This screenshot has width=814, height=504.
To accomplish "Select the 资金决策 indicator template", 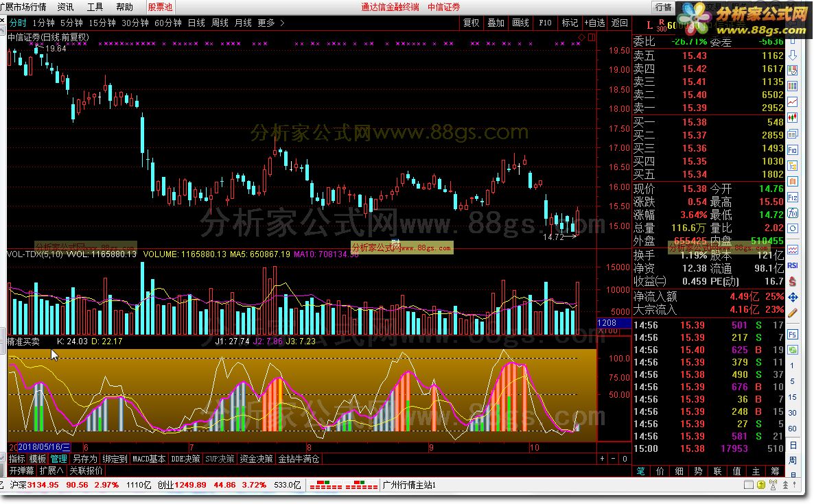I will [x=256, y=459].
